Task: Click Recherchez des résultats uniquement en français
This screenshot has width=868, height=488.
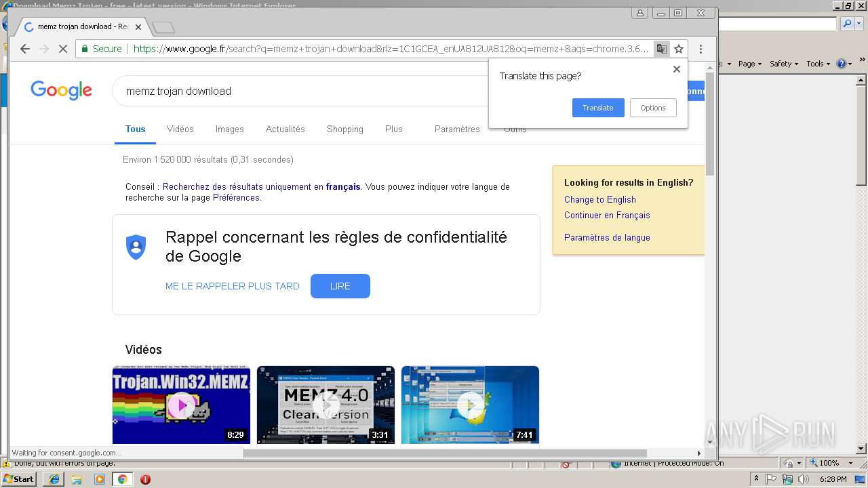Action: tap(262, 186)
